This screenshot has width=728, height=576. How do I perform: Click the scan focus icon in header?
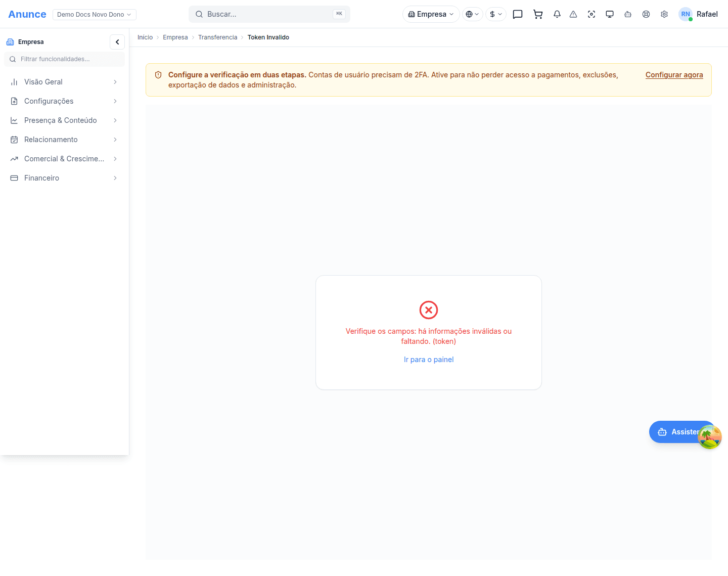click(591, 14)
